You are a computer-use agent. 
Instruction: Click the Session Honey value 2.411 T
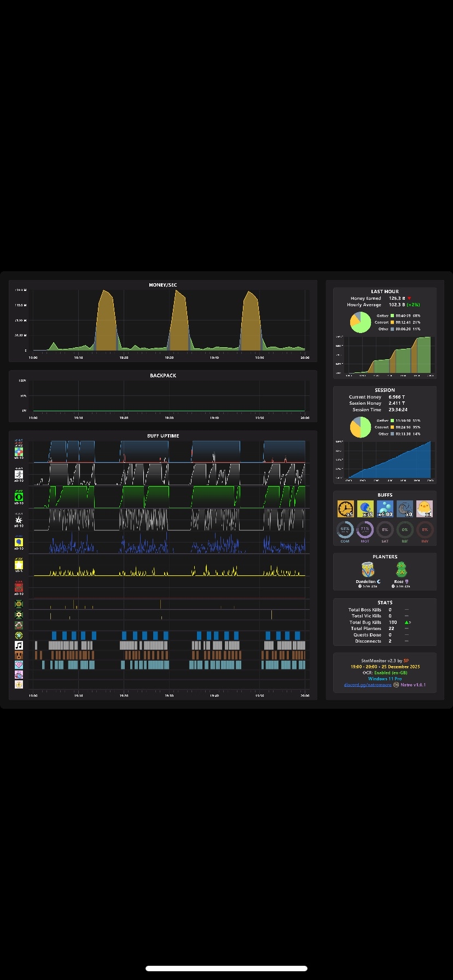pos(397,403)
